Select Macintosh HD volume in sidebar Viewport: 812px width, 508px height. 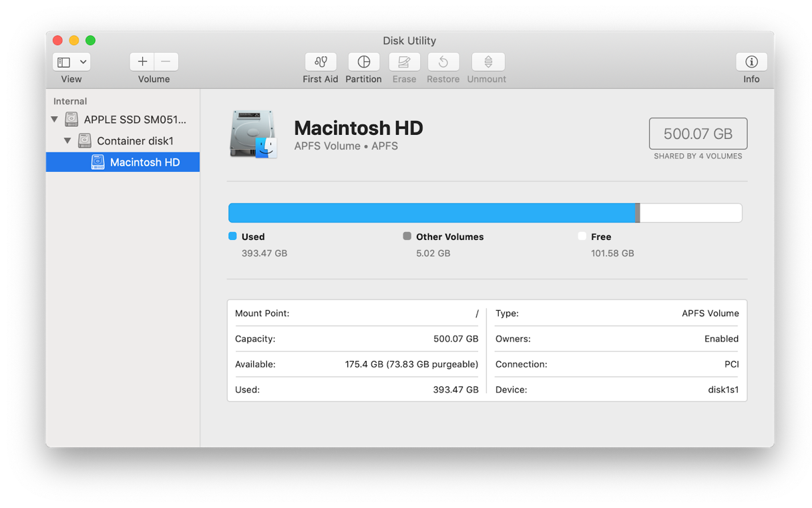123,162
